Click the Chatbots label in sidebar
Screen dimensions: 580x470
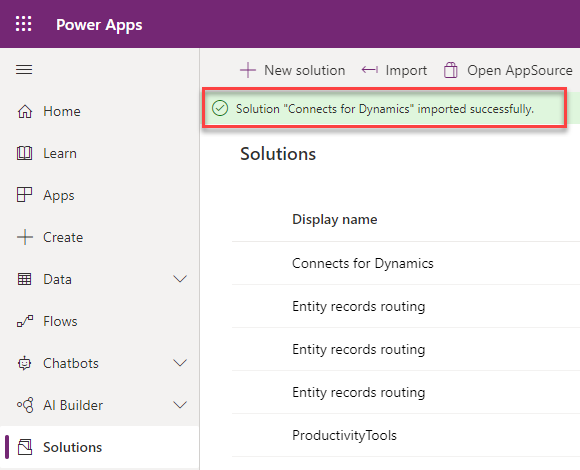point(71,363)
